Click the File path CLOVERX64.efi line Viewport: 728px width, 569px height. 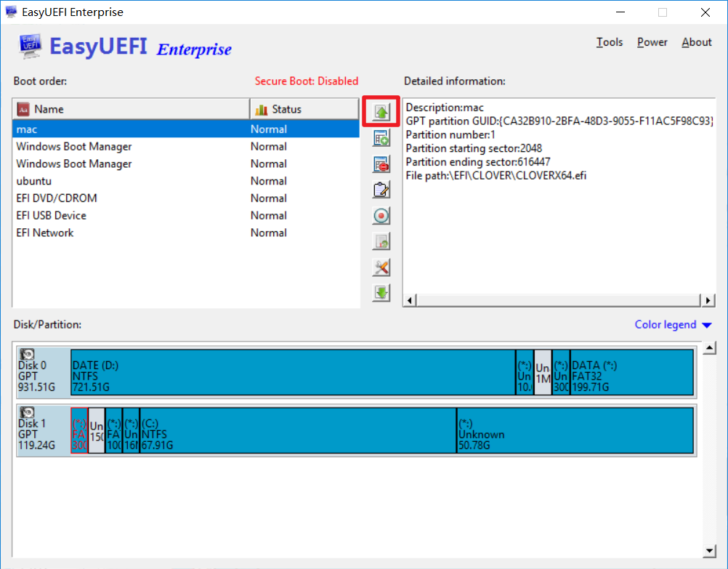click(x=496, y=176)
